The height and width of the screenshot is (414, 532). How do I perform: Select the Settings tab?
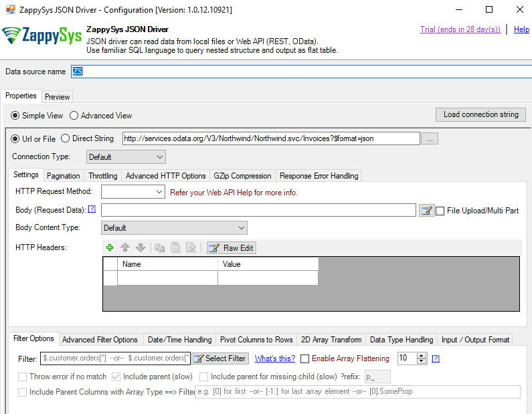[x=26, y=175]
